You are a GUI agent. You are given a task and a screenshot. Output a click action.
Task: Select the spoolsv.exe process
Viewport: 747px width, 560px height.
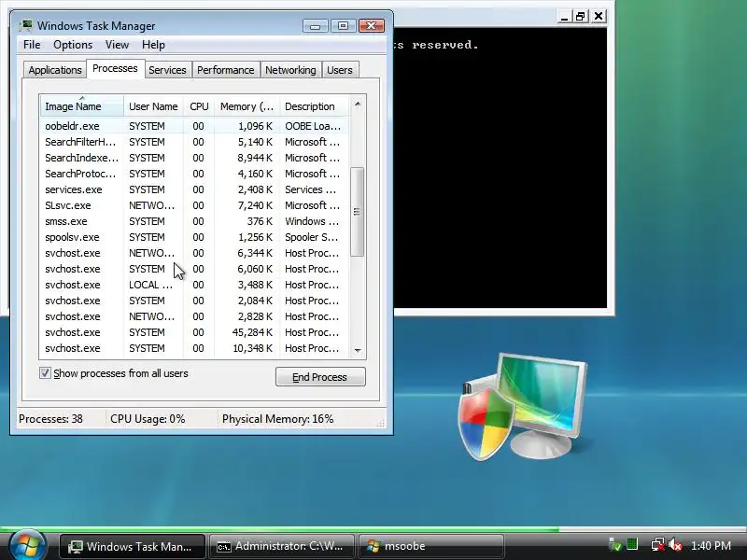pos(194,237)
